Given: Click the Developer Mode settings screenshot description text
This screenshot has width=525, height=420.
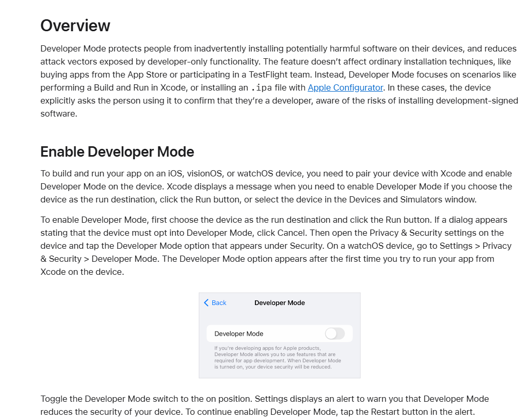Looking at the screenshot, I should (277, 358).
